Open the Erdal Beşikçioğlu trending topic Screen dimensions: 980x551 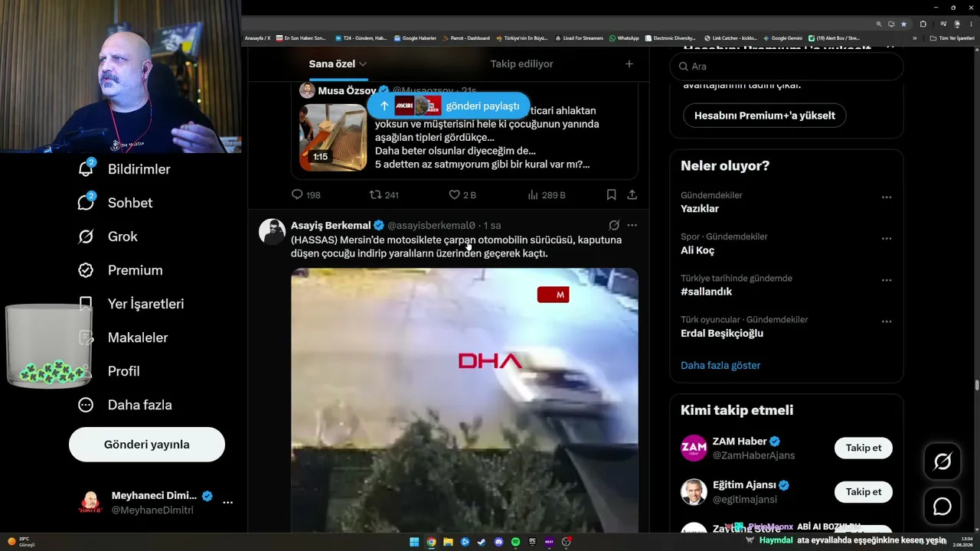722,333
